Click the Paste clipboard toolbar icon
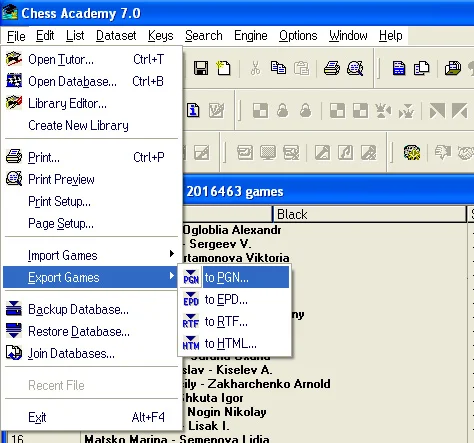Image resolution: width=474 pixels, height=443 pixels. click(301, 68)
